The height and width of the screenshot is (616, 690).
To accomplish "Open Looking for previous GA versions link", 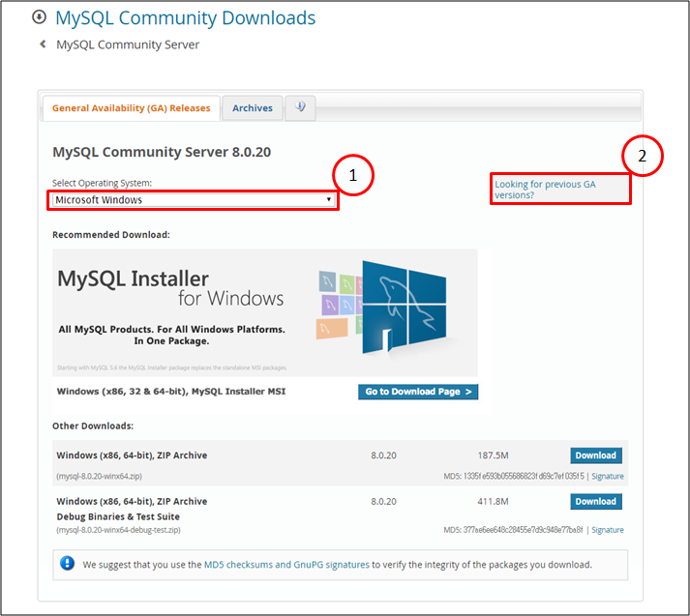I will pyautogui.click(x=545, y=190).
